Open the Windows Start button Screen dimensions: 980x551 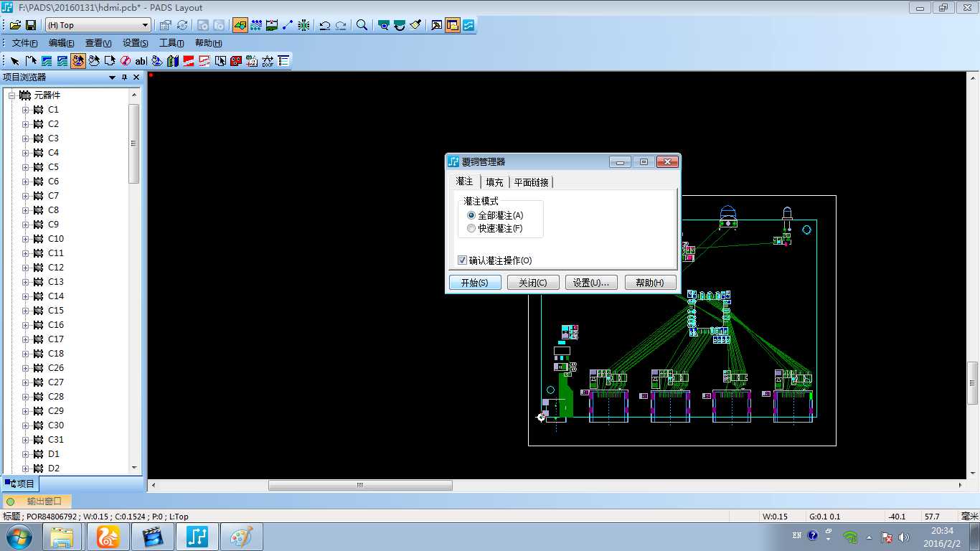[x=18, y=537]
